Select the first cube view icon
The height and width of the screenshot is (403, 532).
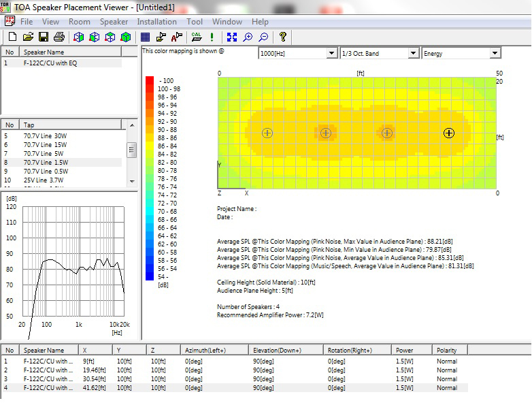click(x=79, y=37)
